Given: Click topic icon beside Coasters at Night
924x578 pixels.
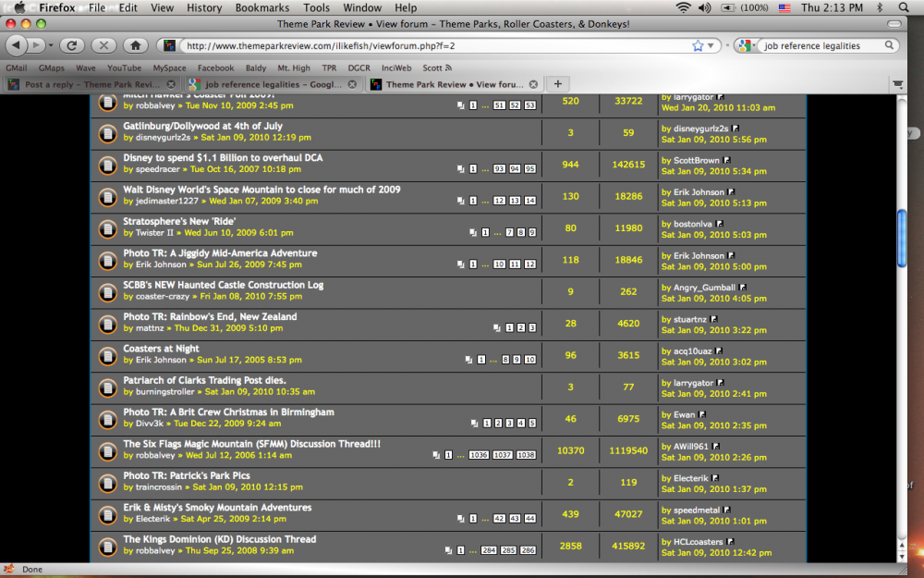Looking at the screenshot, I should pyautogui.click(x=108, y=354).
